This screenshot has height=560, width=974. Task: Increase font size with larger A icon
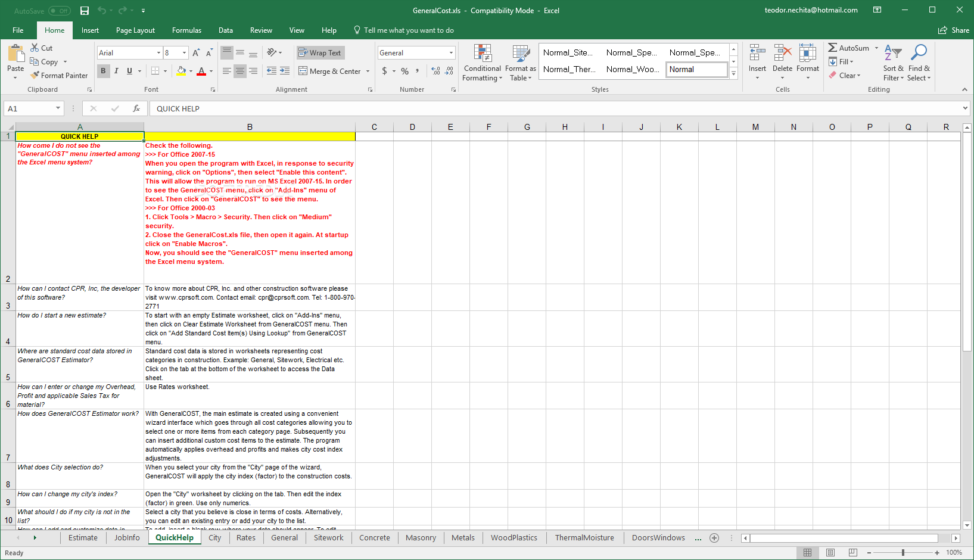(196, 53)
